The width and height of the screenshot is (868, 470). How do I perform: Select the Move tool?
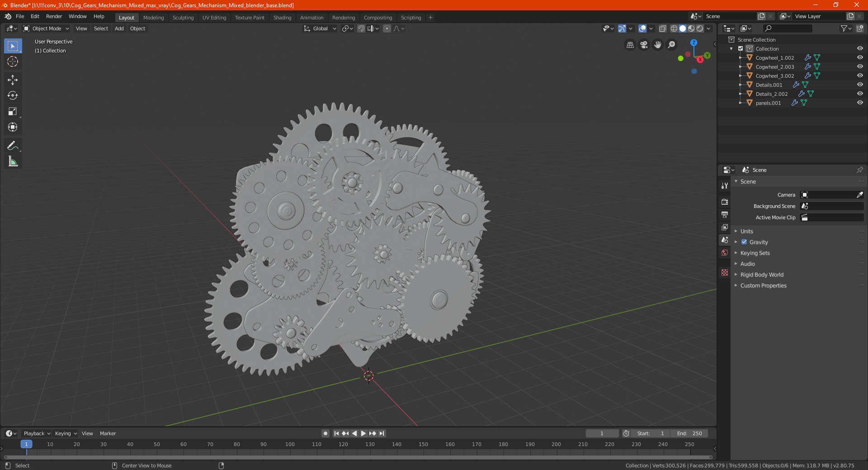(13, 80)
